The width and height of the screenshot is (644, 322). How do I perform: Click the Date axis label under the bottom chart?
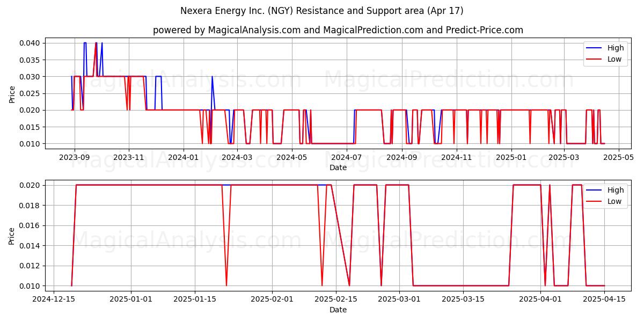(x=338, y=310)
